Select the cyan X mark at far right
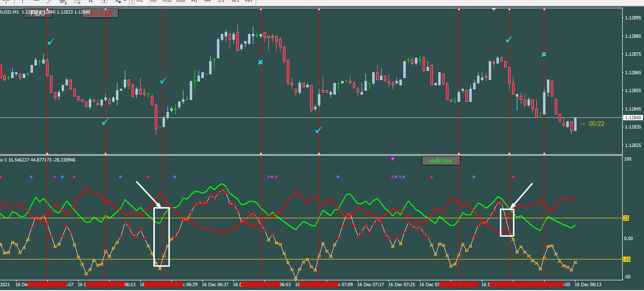The height and width of the screenshot is (291, 644). point(544,54)
